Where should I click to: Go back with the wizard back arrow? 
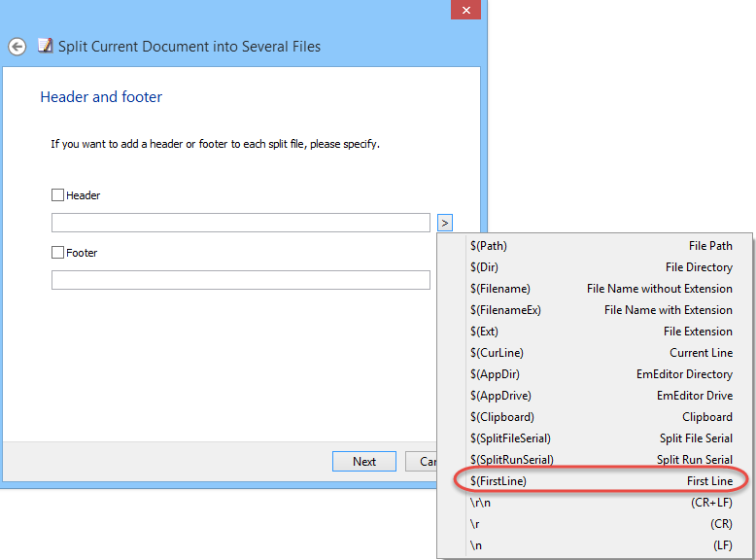17,47
